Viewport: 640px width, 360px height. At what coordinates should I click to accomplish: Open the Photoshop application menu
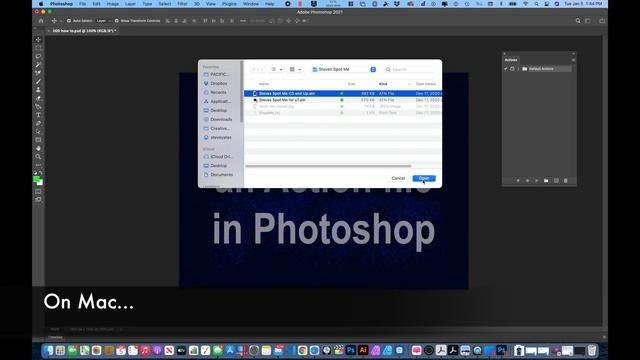pyautogui.click(x=61, y=4)
